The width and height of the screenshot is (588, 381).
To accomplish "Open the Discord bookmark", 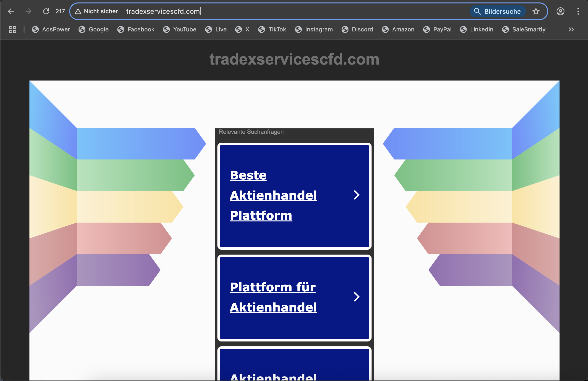I will [358, 29].
